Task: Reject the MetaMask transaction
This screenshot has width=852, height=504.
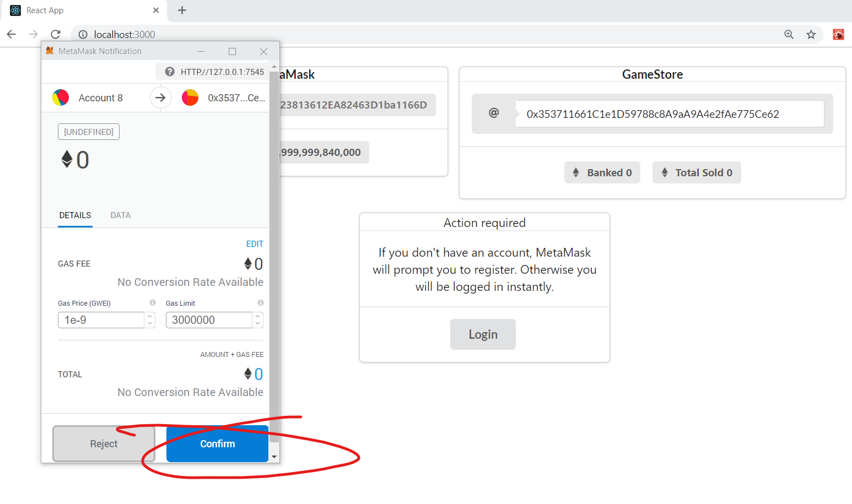Action: tap(104, 443)
